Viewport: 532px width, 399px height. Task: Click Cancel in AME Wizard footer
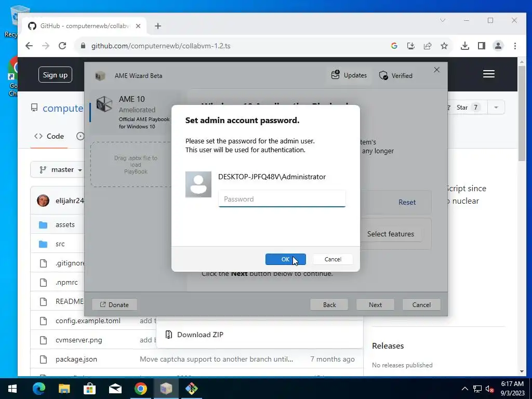421,304
